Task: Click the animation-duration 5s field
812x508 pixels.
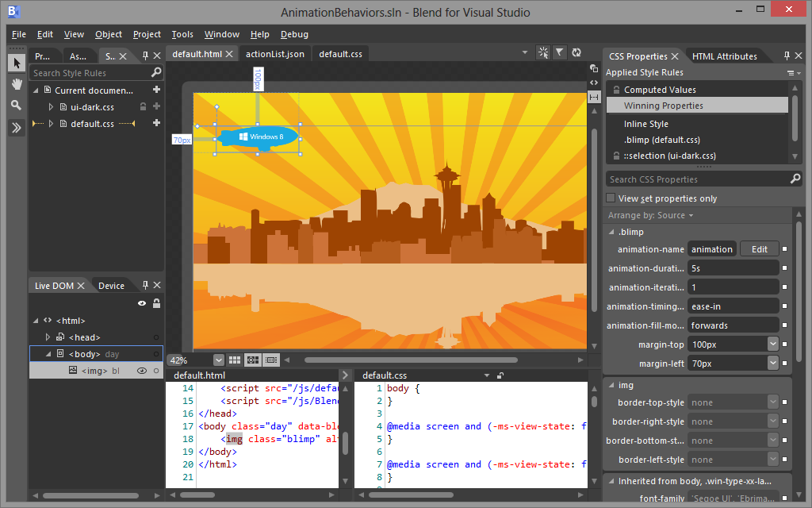Action: tap(733, 268)
